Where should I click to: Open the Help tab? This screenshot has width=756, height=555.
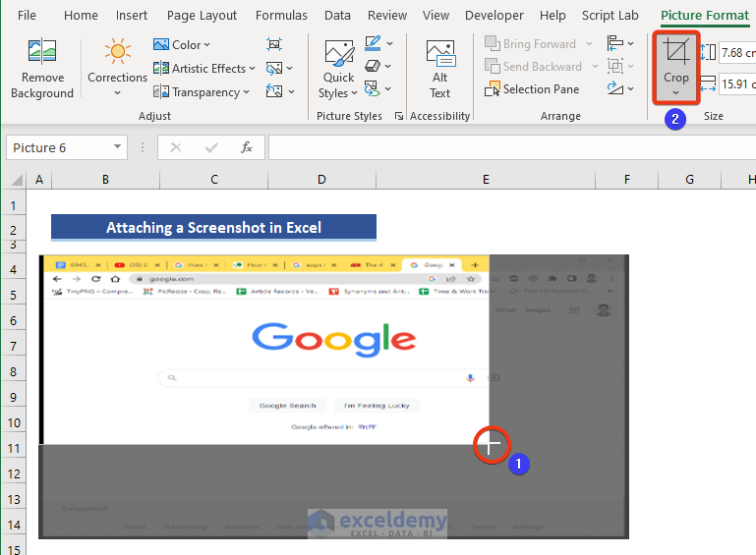[552, 16]
